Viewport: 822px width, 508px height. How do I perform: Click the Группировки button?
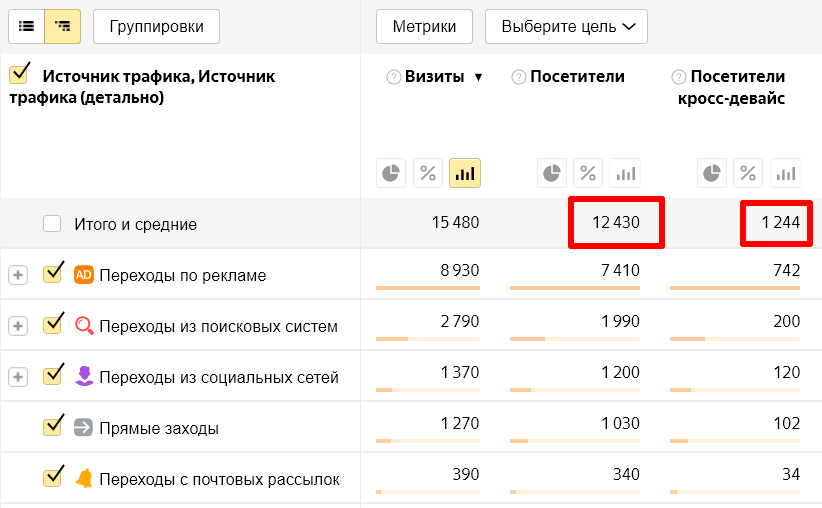click(x=156, y=27)
